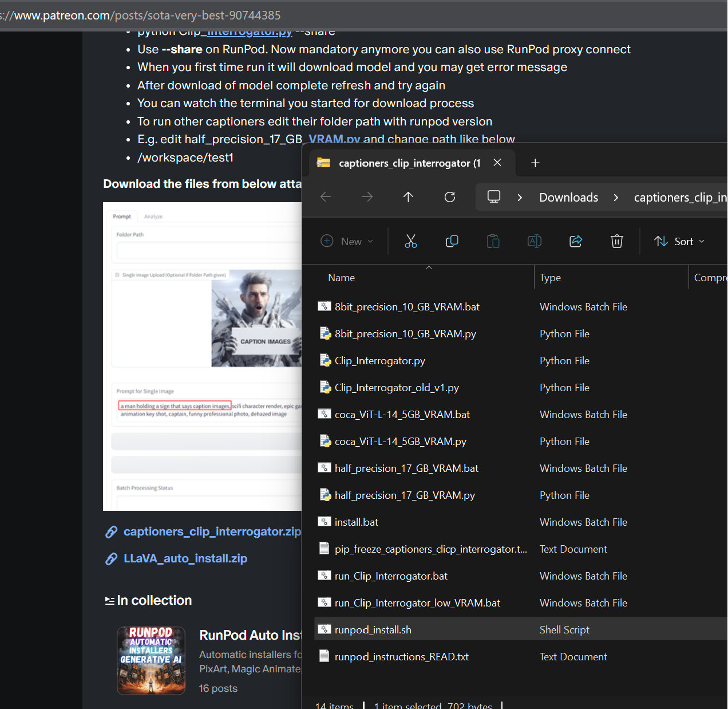Download LLaVA_auto_install.zip attachment
This screenshot has height=709, width=728.
185,559
